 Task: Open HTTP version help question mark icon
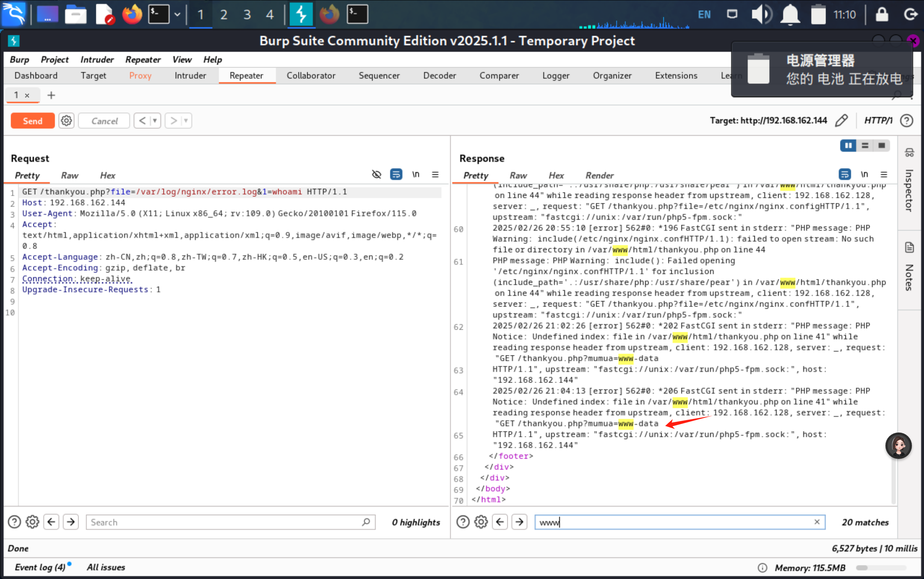click(906, 121)
